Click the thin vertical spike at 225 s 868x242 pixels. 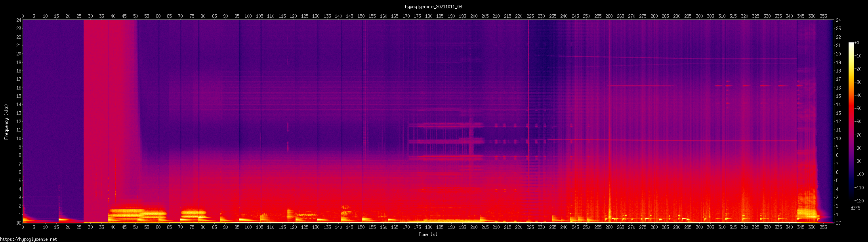[528, 99]
